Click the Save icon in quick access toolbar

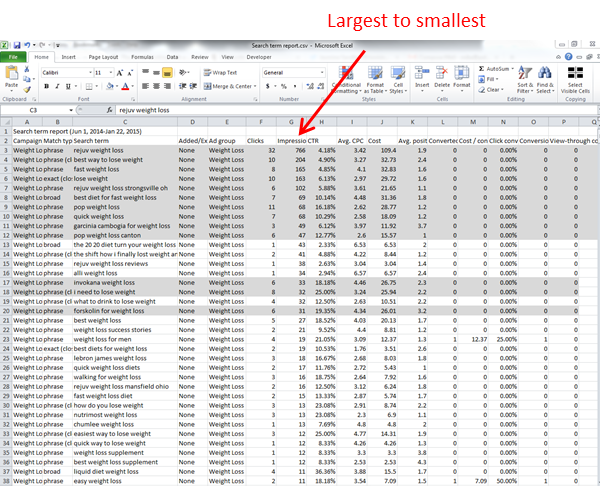click(17, 45)
